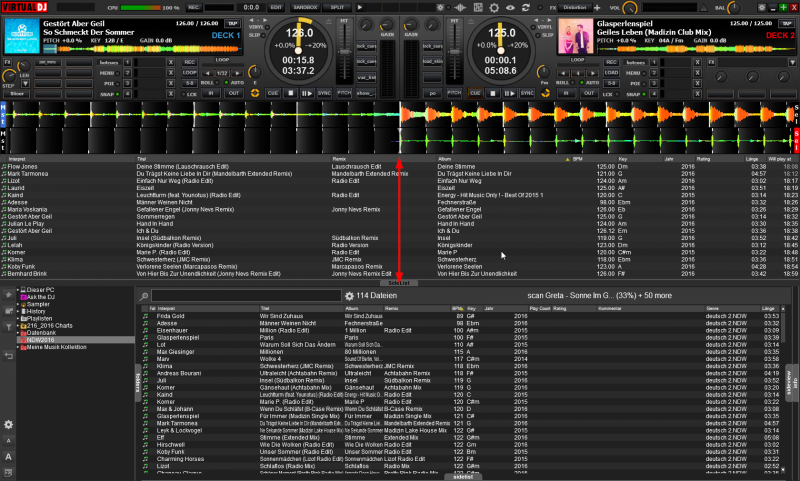Adjust the Deck 1 pitch fader
Viewport: 800px width, 481px height.
[x=345, y=52]
